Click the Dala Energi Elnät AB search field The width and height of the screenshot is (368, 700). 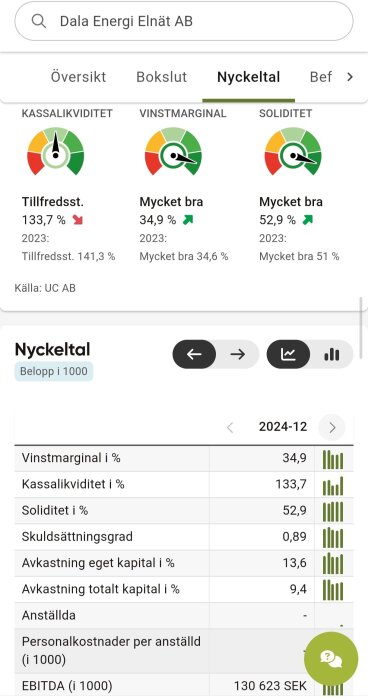click(x=184, y=21)
